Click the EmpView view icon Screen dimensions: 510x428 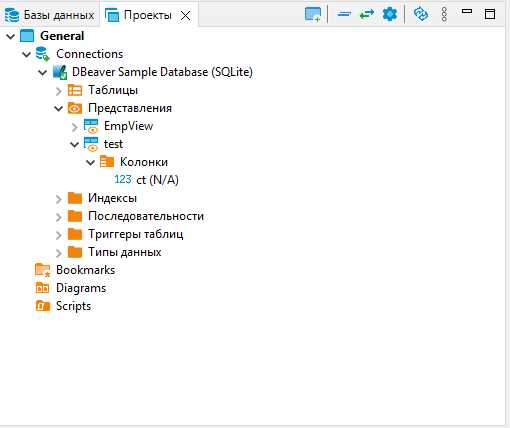pos(91,126)
